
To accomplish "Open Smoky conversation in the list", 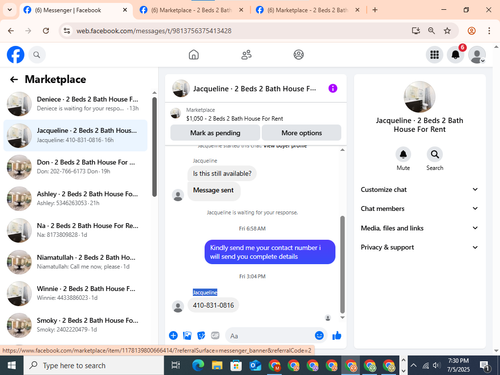I will coord(75,325).
